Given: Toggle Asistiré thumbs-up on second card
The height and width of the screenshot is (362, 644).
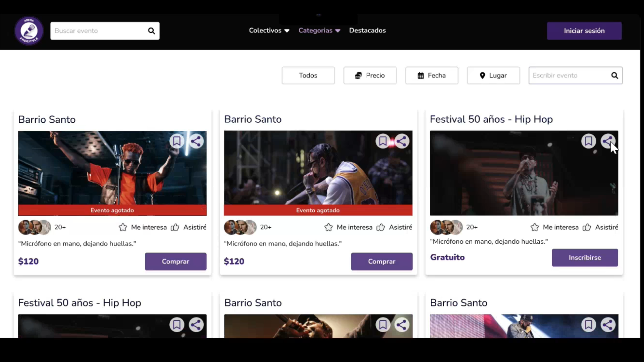Looking at the screenshot, I should click(x=381, y=227).
